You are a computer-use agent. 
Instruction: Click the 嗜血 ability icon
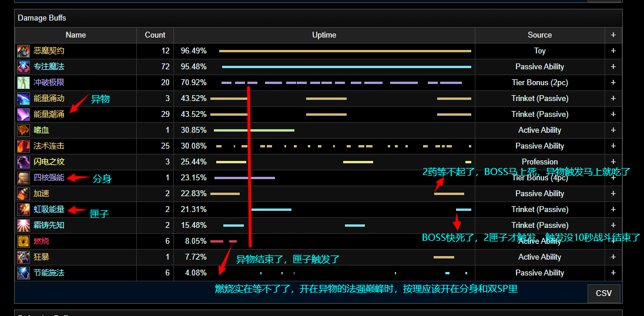click(23, 130)
